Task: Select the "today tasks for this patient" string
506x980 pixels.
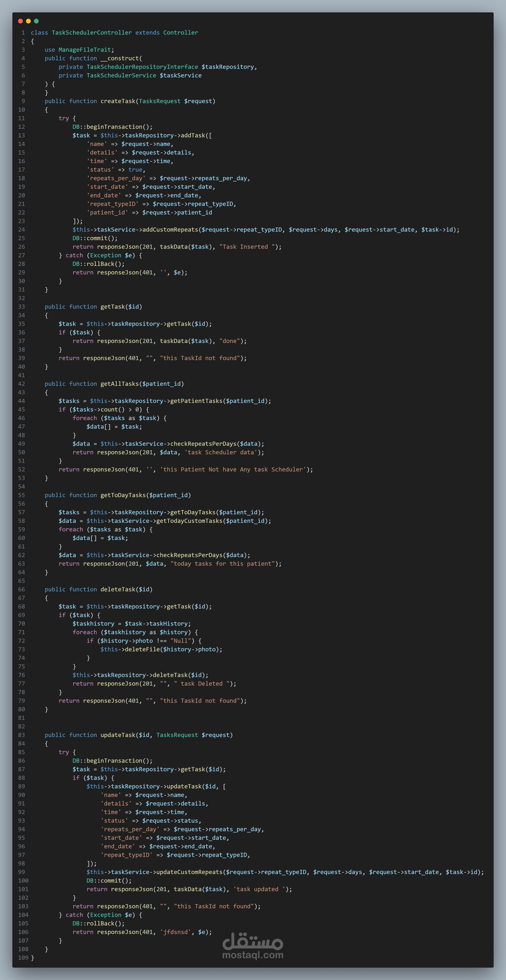Action: [x=223, y=563]
